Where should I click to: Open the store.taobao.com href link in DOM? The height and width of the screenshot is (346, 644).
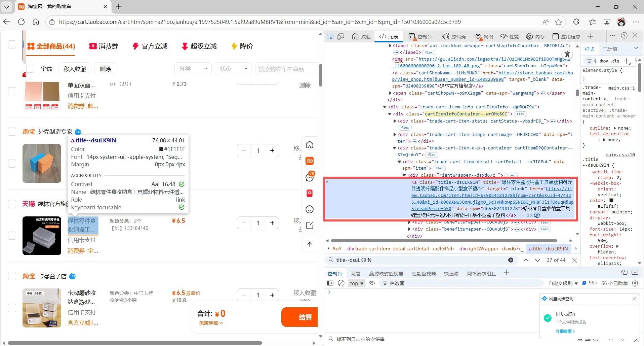(x=483, y=76)
